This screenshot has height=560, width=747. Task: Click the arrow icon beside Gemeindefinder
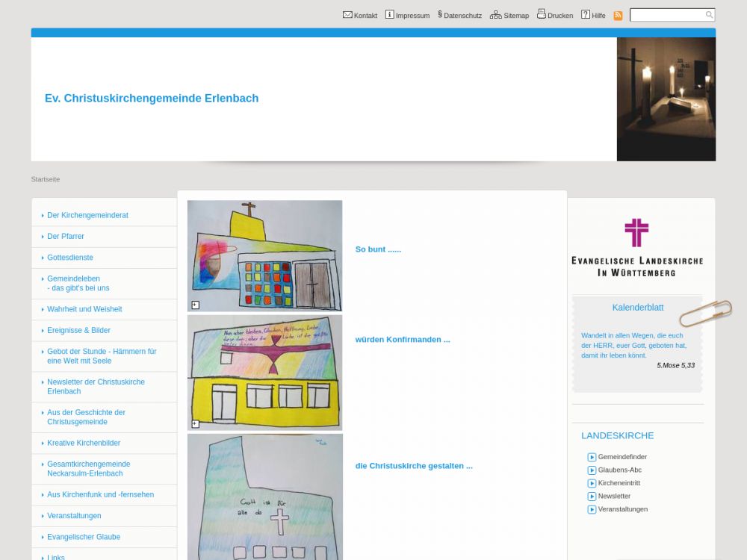592,457
